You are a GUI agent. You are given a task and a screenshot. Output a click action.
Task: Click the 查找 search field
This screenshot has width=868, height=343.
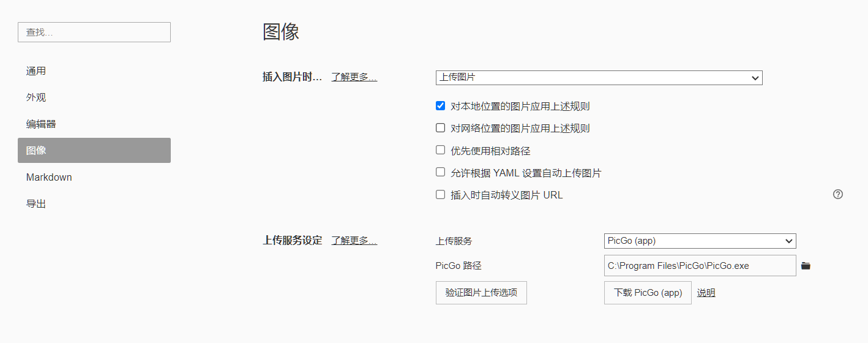click(x=94, y=32)
